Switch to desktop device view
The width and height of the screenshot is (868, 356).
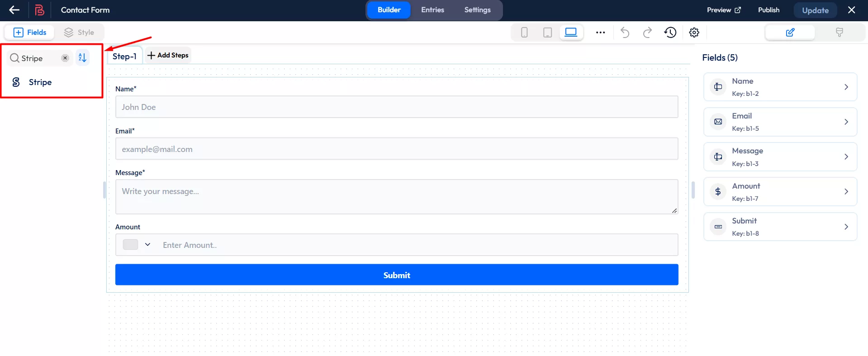pos(571,32)
